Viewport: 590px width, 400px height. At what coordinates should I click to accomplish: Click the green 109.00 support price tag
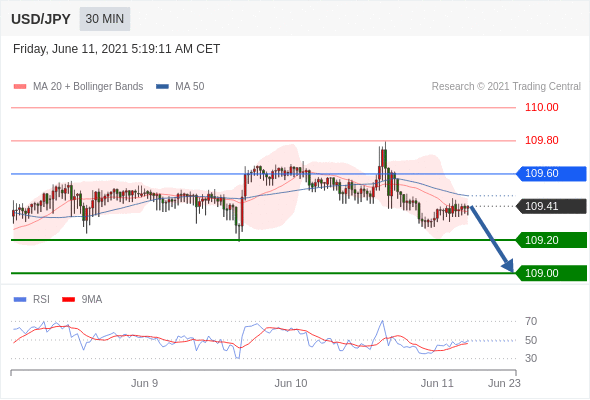551,273
